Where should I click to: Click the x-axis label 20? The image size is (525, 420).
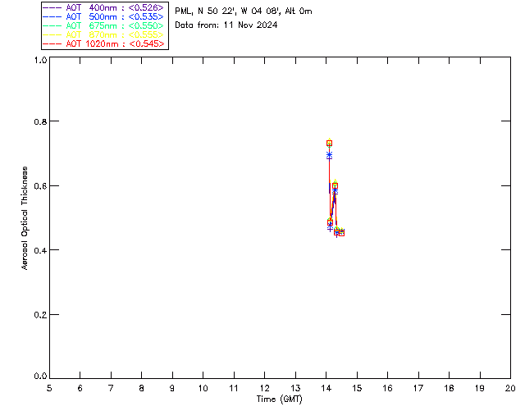pos(510,389)
